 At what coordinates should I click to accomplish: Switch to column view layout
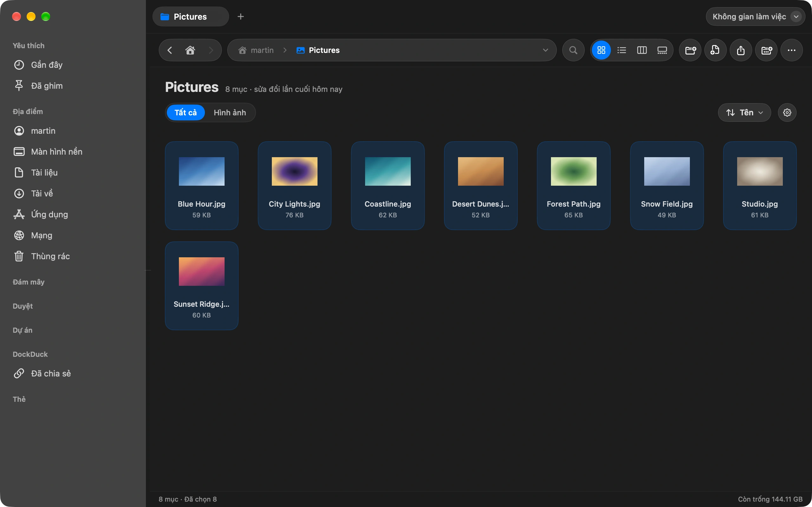[x=642, y=50]
